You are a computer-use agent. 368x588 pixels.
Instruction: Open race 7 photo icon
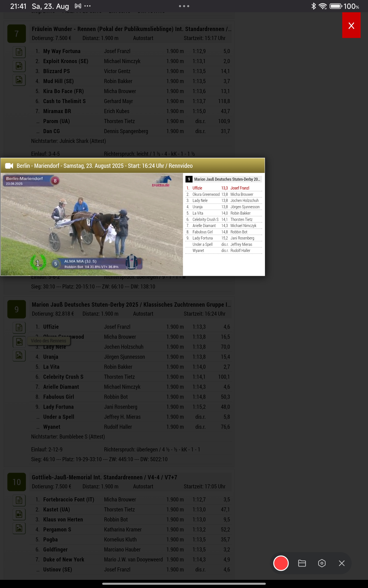[x=19, y=80]
